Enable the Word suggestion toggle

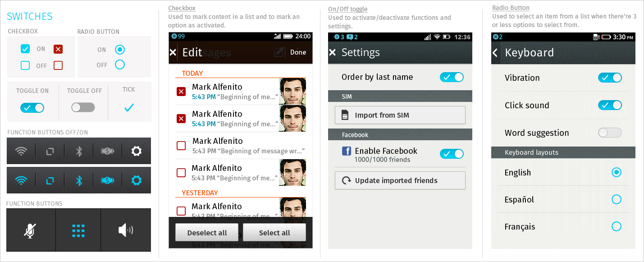click(610, 133)
